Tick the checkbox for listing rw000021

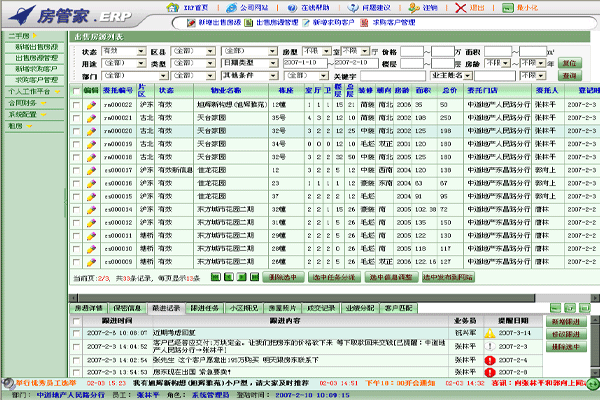pos(77,118)
